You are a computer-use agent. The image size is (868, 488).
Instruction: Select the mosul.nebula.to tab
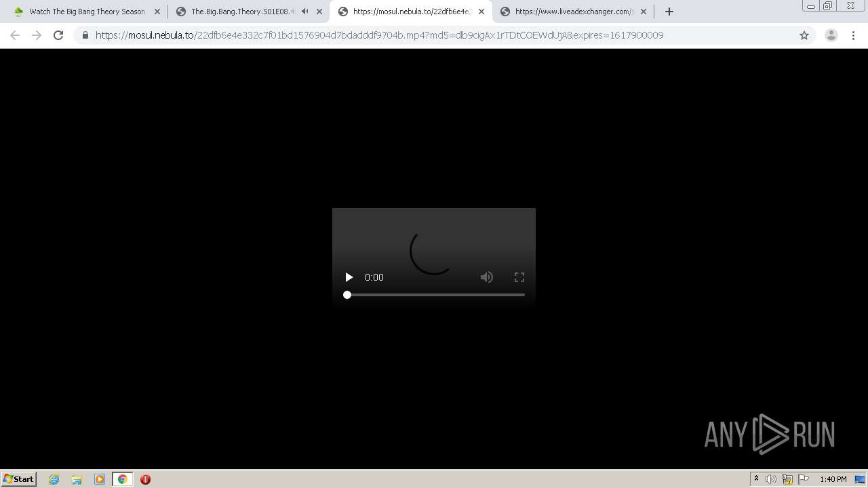411,12
